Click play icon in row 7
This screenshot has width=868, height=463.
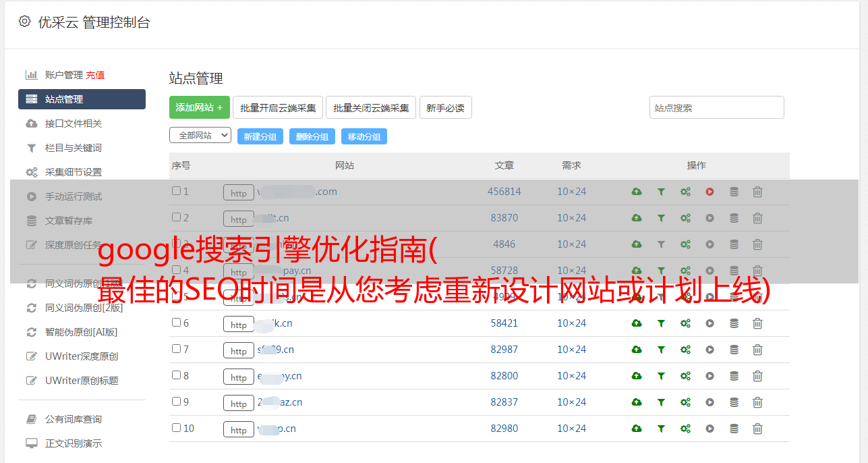click(x=710, y=350)
